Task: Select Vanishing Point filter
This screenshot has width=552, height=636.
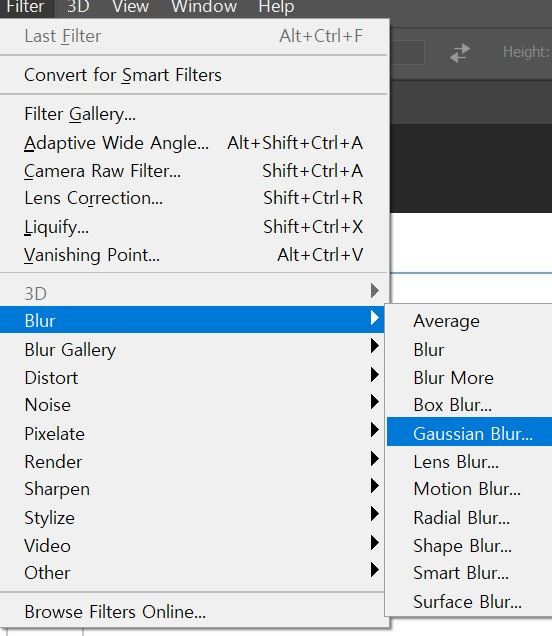Action: coord(193,255)
